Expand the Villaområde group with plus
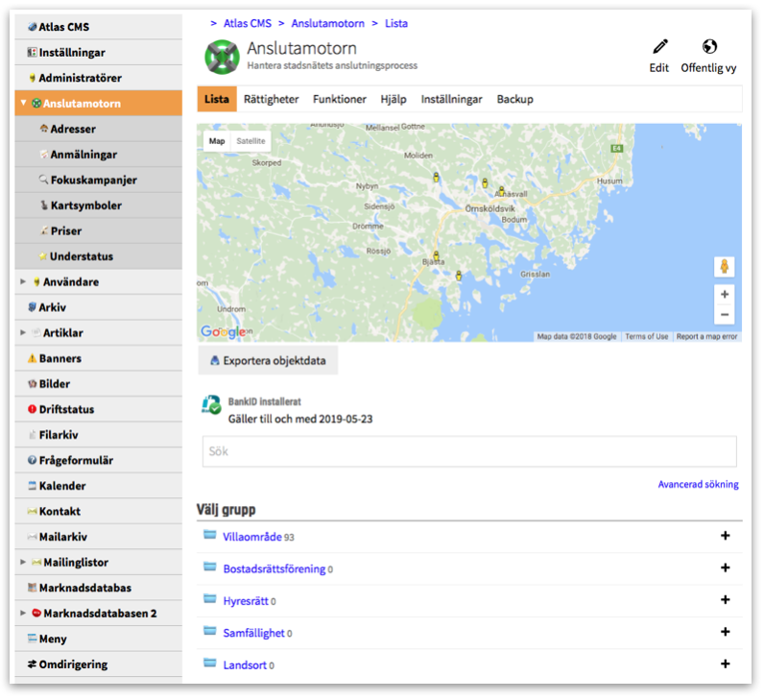This screenshot has height=700, width=764. pyautogui.click(x=726, y=536)
